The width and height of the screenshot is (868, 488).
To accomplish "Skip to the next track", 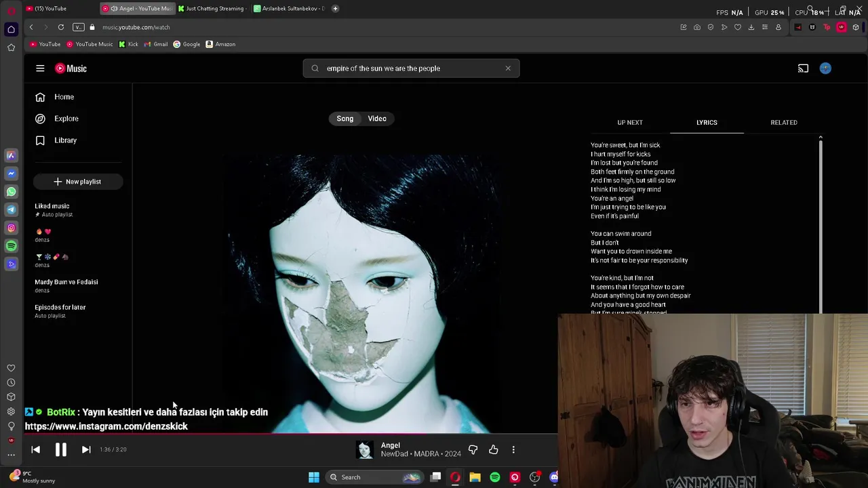I will pyautogui.click(x=86, y=449).
